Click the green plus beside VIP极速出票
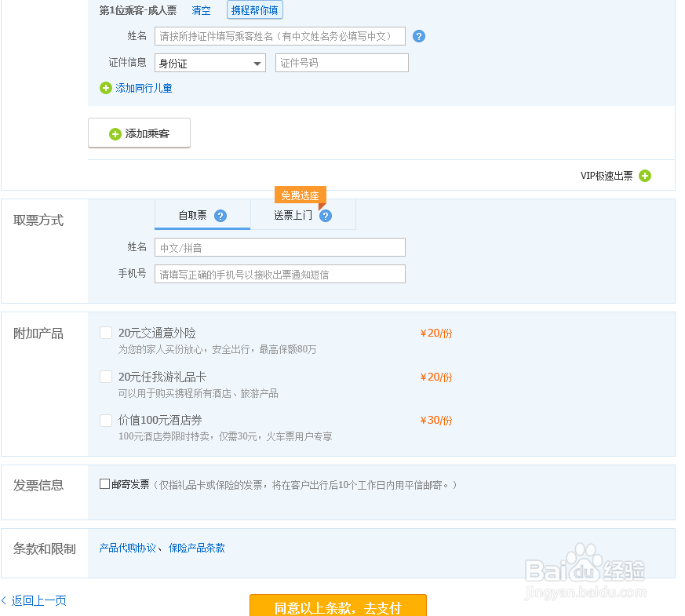This screenshot has height=616, width=685. (645, 176)
